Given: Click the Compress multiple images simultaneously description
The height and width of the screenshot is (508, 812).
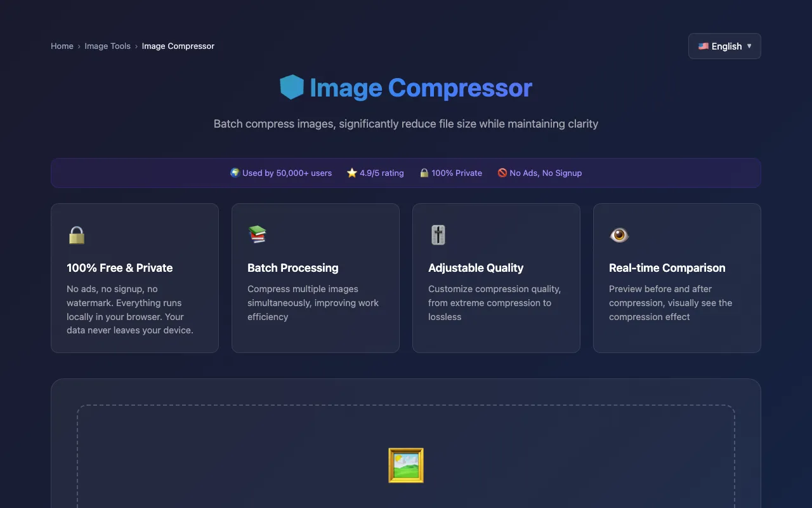Looking at the screenshot, I should pos(313,303).
